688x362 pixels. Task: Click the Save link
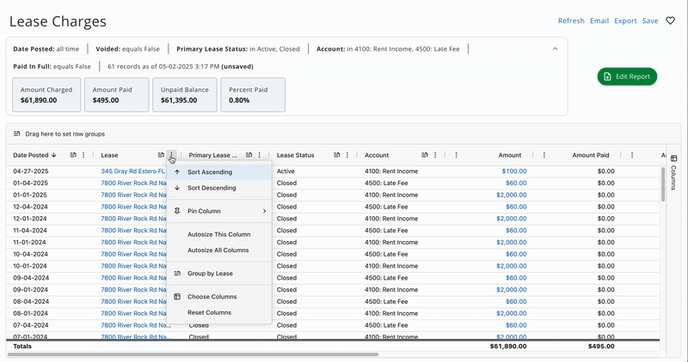coord(650,21)
